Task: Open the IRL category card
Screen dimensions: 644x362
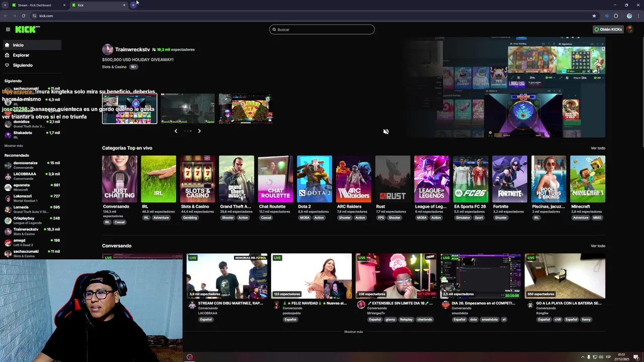Action: [x=158, y=179]
